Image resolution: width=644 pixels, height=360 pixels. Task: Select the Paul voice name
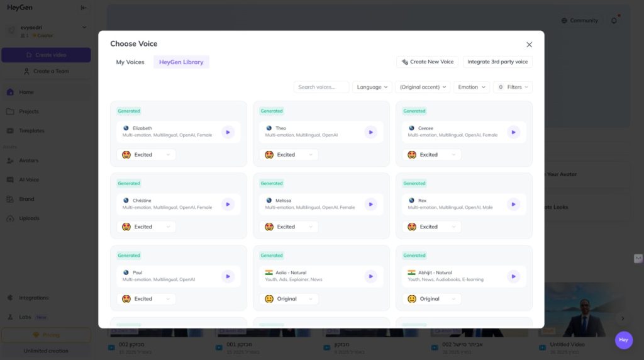point(137,273)
